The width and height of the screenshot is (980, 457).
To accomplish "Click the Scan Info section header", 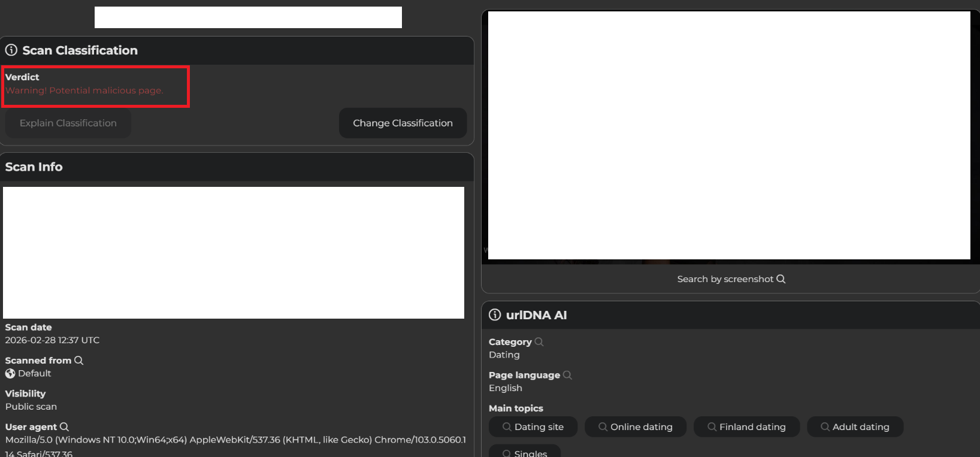I will 34,167.
